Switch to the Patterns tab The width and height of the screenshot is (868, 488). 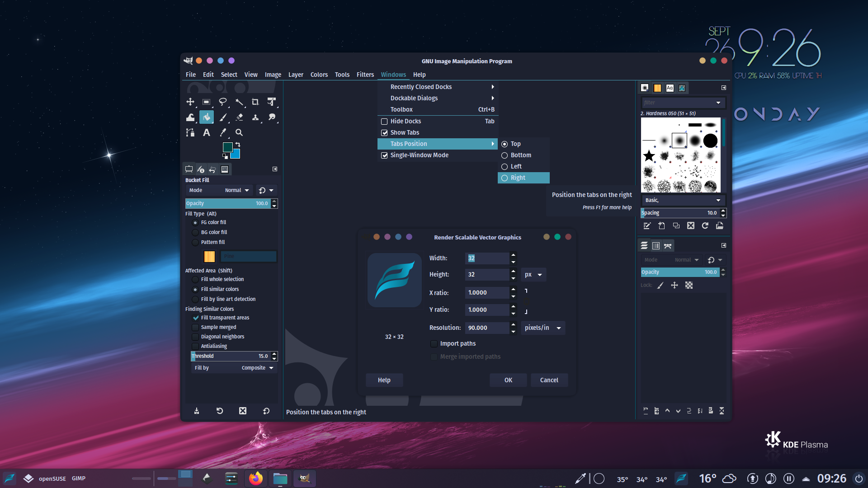(x=657, y=88)
